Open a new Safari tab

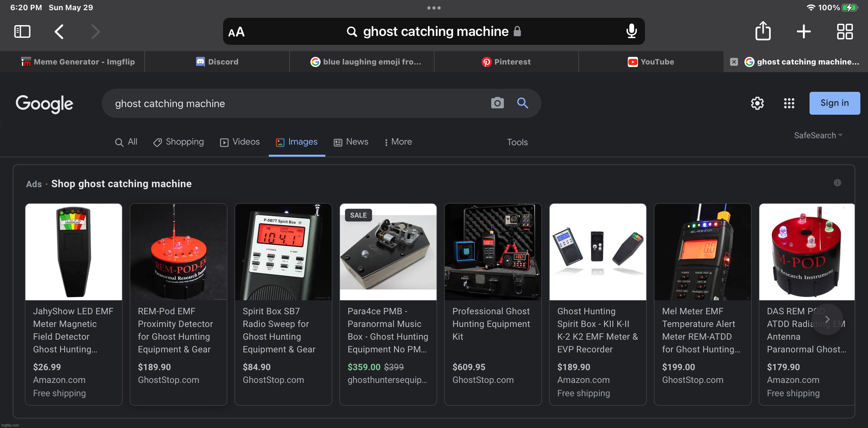pyautogui.click(x=804, y=32)
